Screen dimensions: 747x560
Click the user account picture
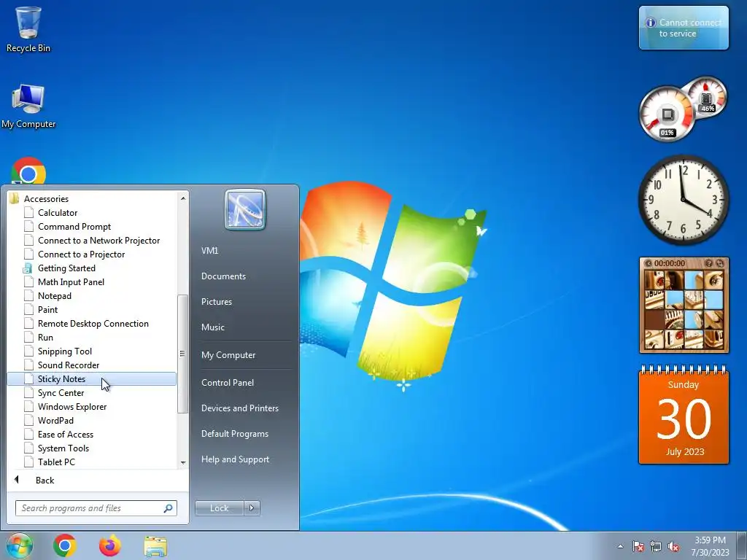click(245, 209)
